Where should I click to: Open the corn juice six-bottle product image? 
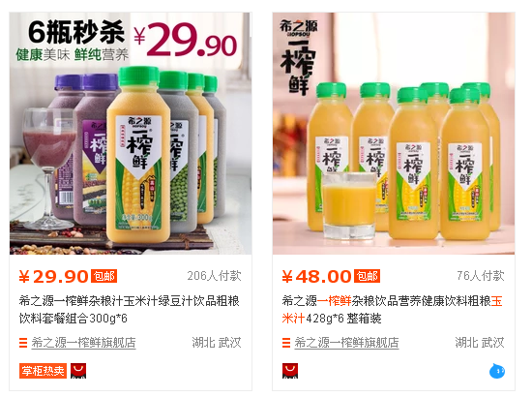pos(394,134)
